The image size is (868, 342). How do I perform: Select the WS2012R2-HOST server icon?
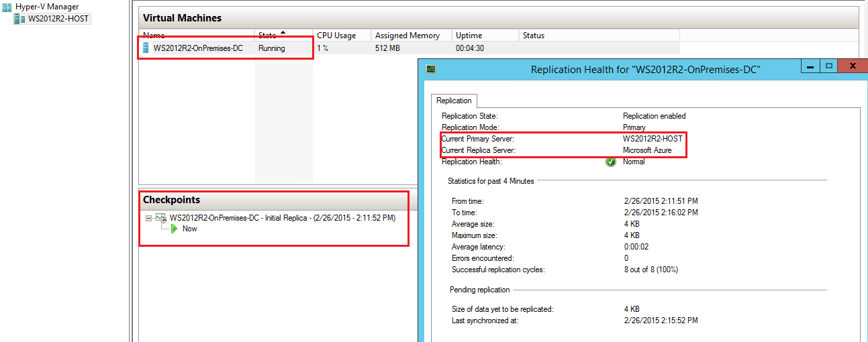click(x=19, y=19)
